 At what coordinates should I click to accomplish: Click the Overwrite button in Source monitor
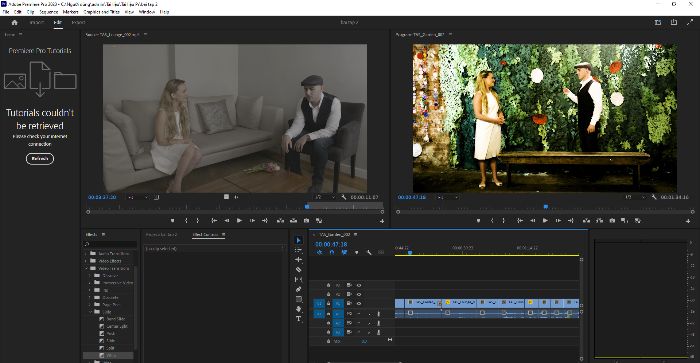point(293,221)
